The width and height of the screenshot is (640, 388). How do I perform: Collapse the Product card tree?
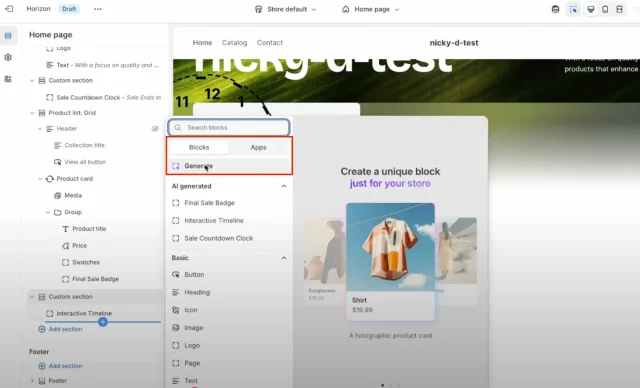coord(40,179)
